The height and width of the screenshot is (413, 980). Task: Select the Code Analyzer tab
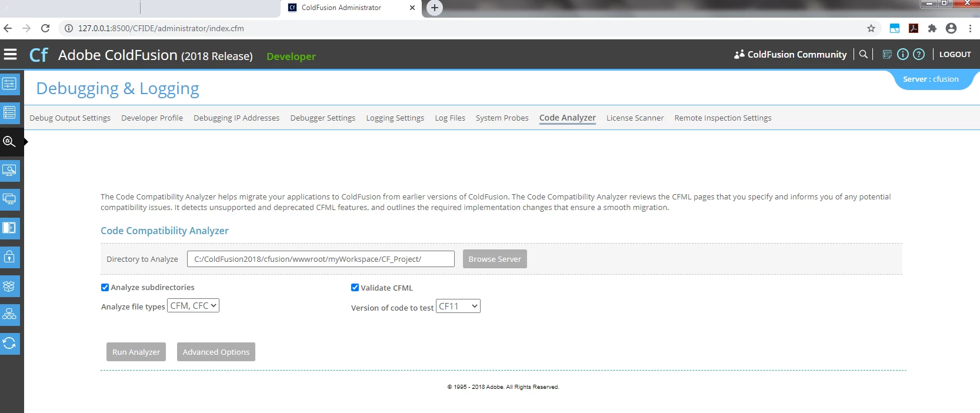coord(568,118)
